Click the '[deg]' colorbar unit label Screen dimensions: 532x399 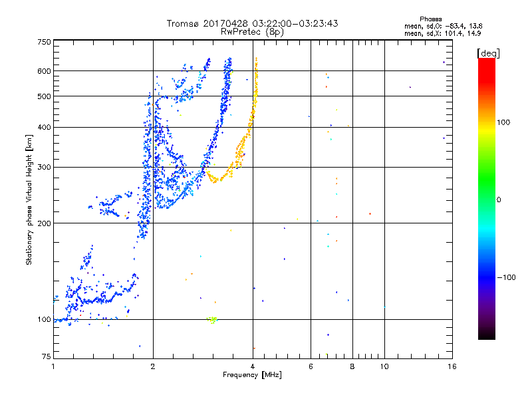(x=488, y=53)
